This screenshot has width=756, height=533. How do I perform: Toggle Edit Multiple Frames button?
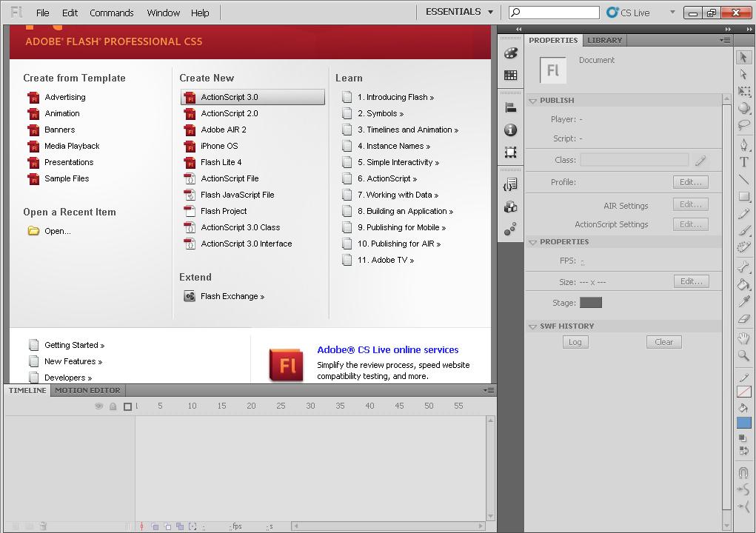coord(180,526)
